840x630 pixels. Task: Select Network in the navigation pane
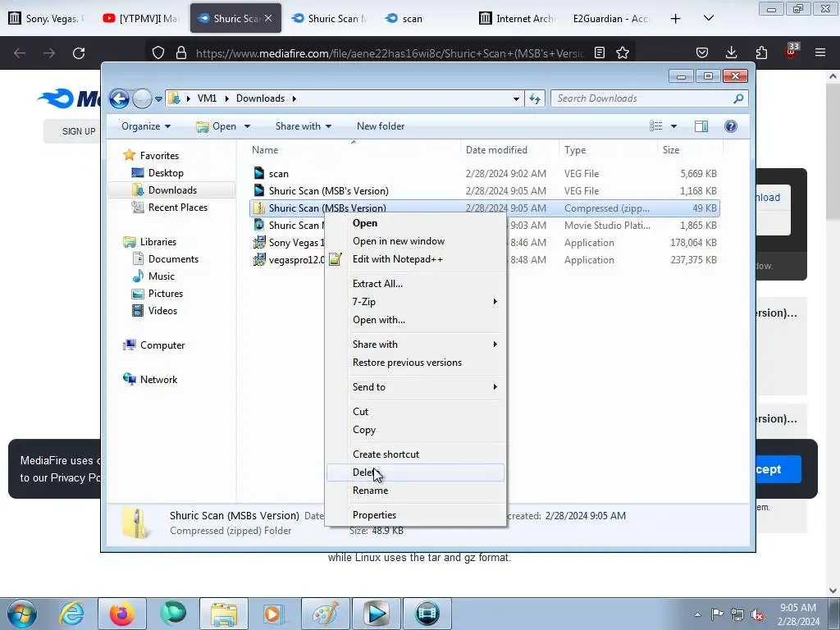[158, 380]
